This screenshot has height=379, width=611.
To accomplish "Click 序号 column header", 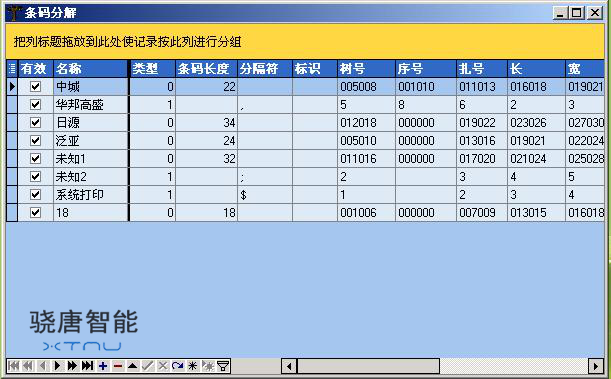I will coord(426,69).
